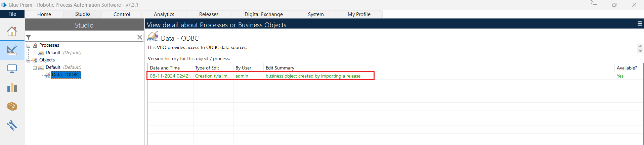The image size is (644, 145).
Task: Switch to the Digital Exchange tab
Action: click(263, 14)
